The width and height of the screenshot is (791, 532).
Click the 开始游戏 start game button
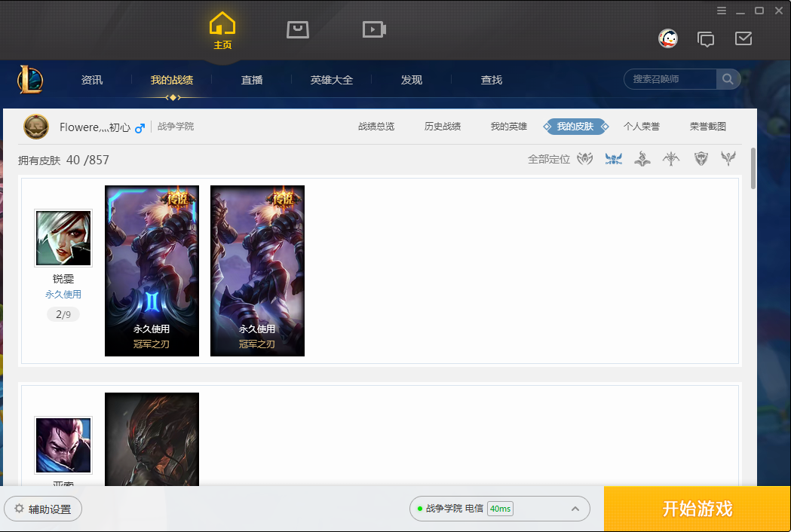[x=697, y=509]
